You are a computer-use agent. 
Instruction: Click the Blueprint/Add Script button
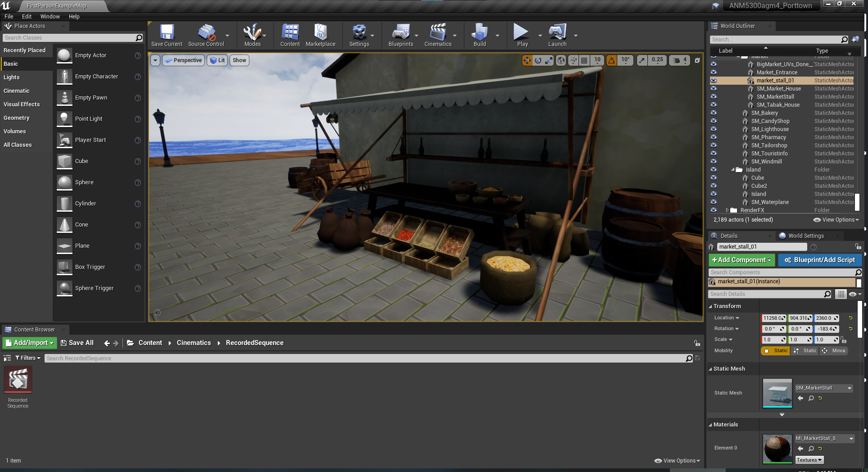(819, 260)
